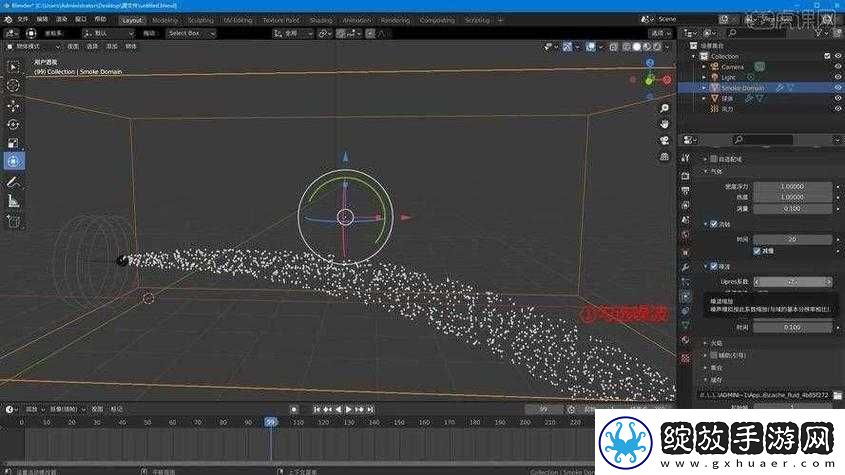The image size is (845, 475).
Task: Open the Output properties tab
Action: pyautogui.click(x=685, y=190)
